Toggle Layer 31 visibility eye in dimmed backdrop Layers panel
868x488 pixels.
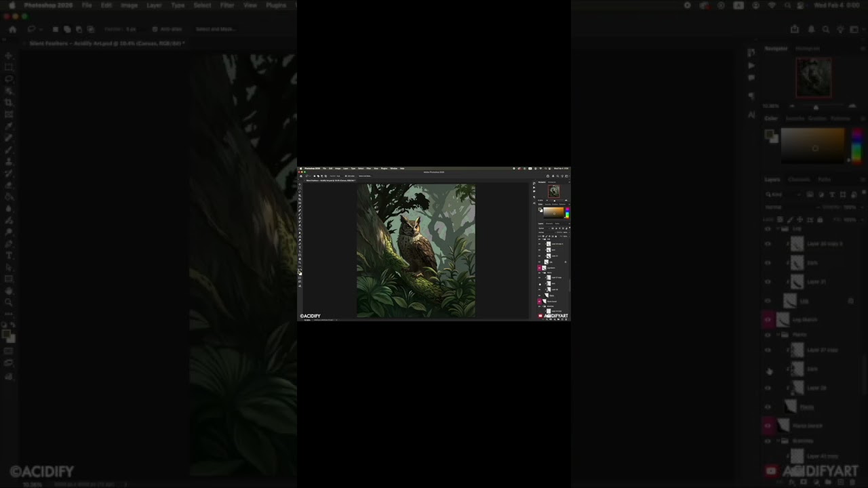click(x=768, y=281)
